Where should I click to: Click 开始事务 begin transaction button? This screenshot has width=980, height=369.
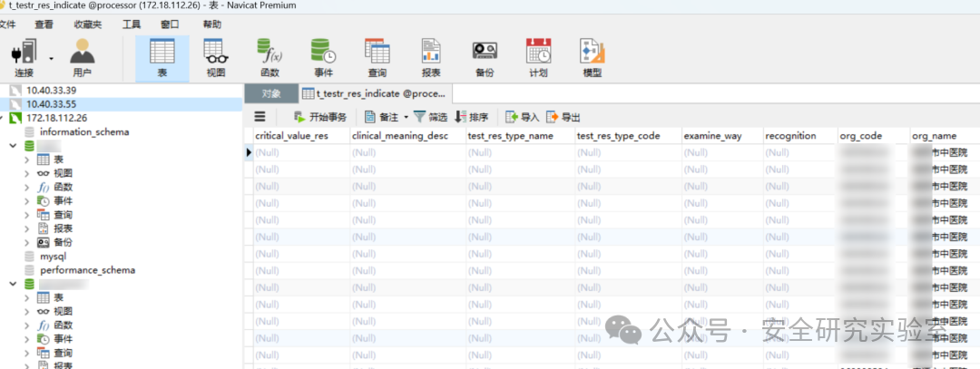point(320,117)
